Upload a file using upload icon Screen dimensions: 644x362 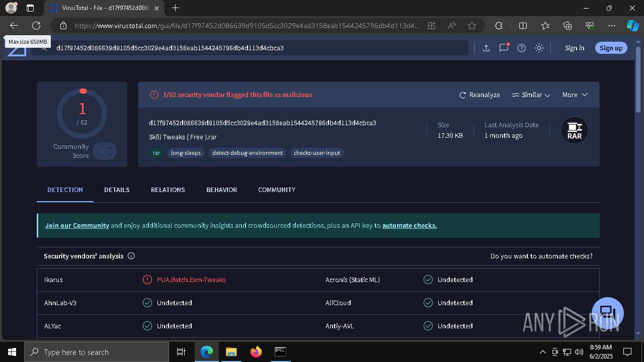(x=486, y=48)
